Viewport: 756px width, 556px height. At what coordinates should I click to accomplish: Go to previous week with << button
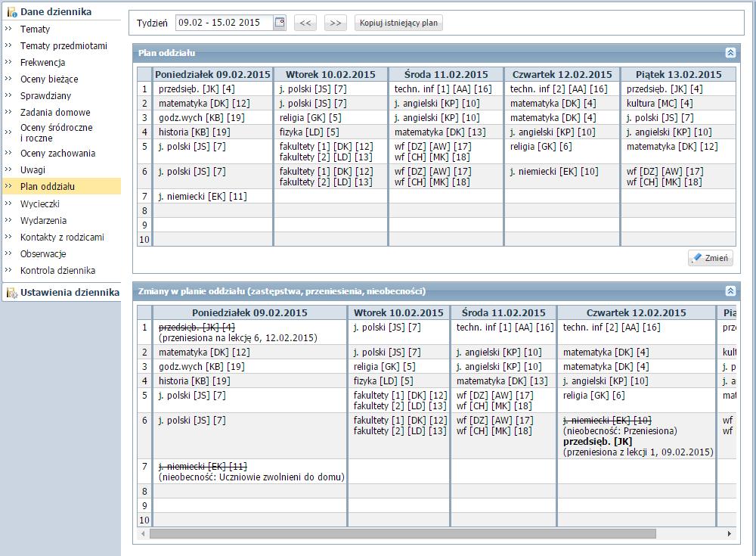(x=305, y=23)
